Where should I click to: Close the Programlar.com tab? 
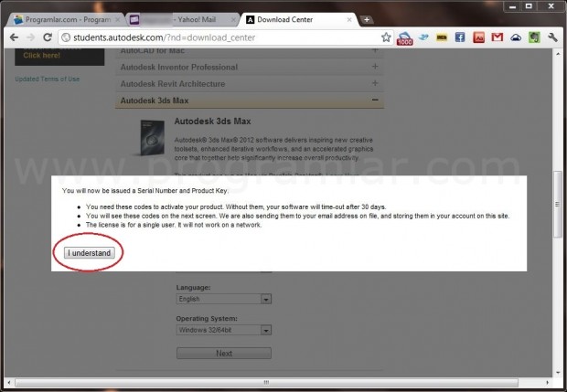[x=118, y=20]
